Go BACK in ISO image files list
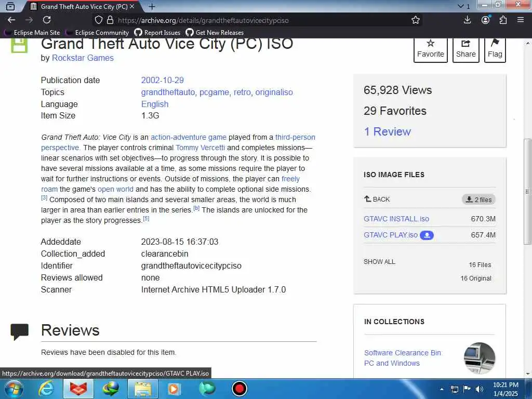 tap(377, 199)
